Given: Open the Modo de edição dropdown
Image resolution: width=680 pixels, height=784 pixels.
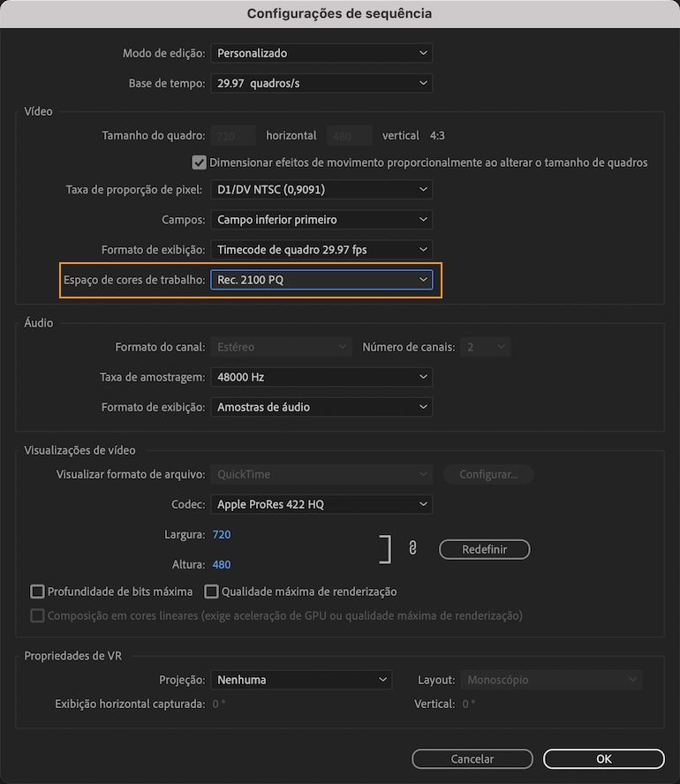Looking at the screenshot, I should click(321, 52).
